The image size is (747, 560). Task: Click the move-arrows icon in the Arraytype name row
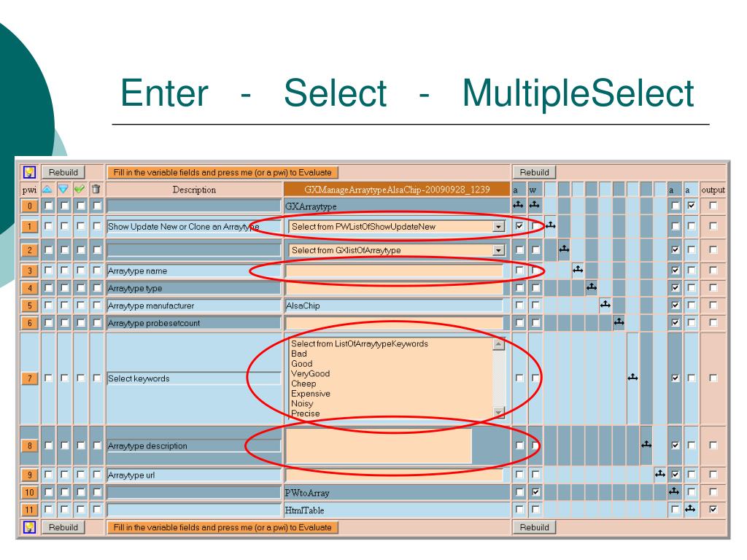578,270
